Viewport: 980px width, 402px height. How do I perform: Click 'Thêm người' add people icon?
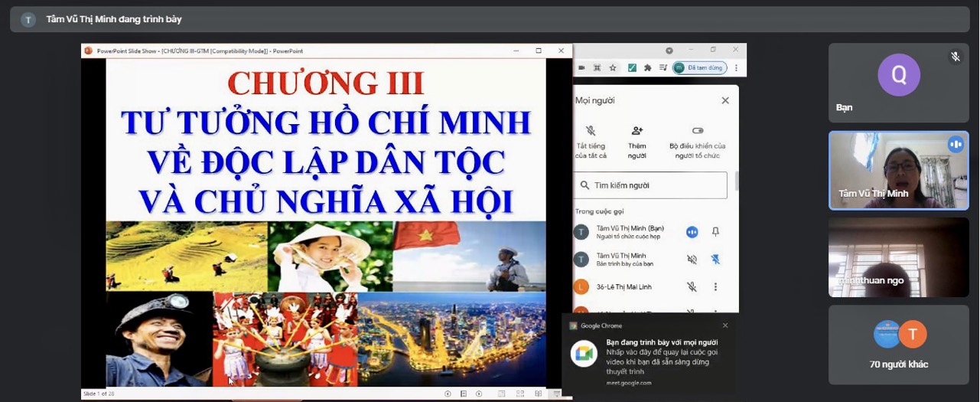[637, 131]
